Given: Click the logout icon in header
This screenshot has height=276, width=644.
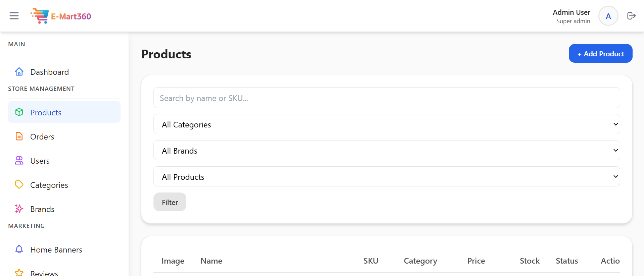Looking at the screenshot, I should pyautogui.click(x=631, y=16).
